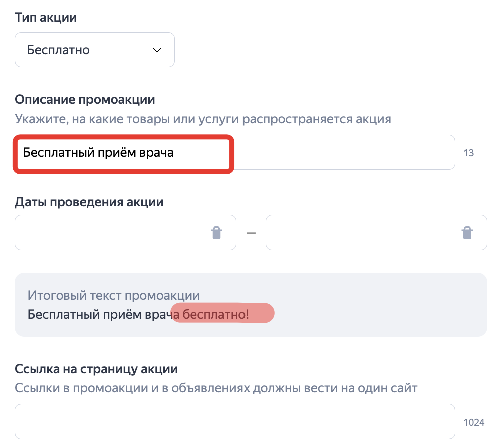This screenshot has width=487, height=448.
Task: Click the character counter showing 1024
Action: [x=473, y=422]
